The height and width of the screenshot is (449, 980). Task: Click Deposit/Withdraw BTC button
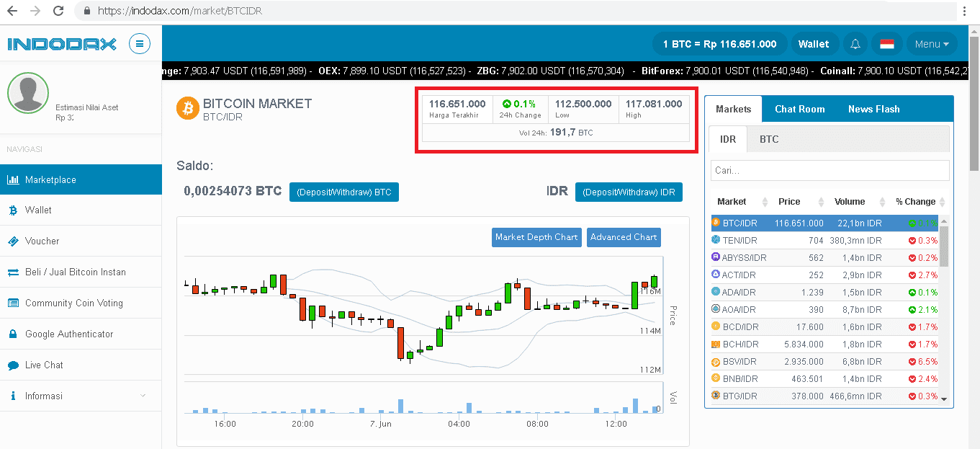(x=343, y=192)
